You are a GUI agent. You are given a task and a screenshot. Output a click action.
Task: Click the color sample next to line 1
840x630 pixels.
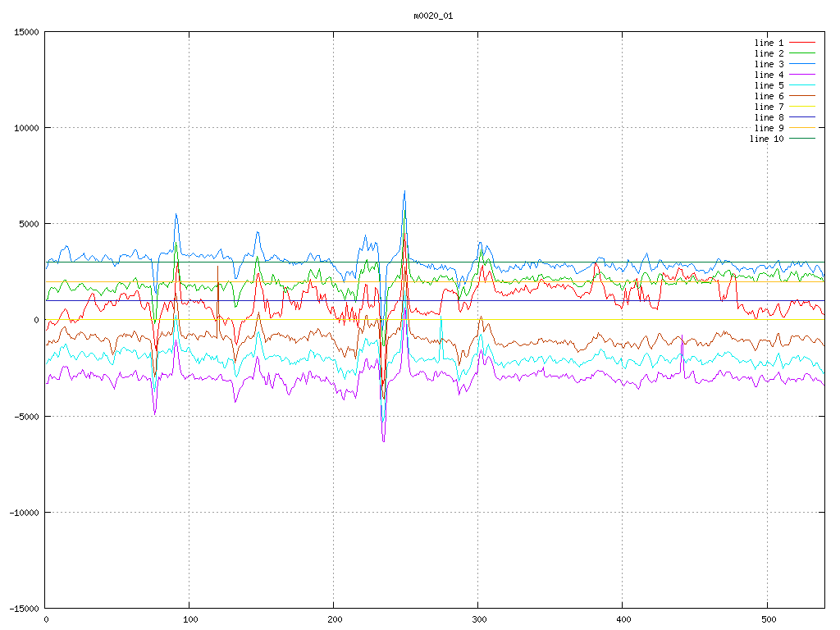click(803, 43)
